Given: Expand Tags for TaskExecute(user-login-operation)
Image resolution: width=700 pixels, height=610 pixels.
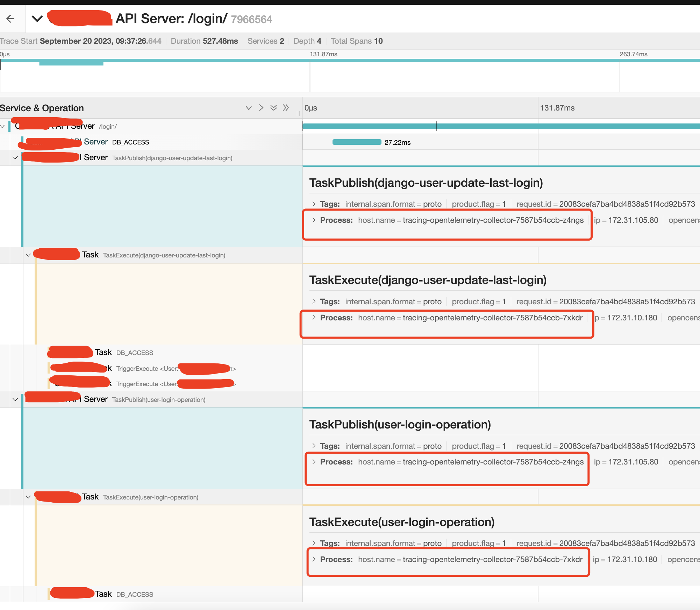Looking at the screenshot, I should tap(314, 543).
